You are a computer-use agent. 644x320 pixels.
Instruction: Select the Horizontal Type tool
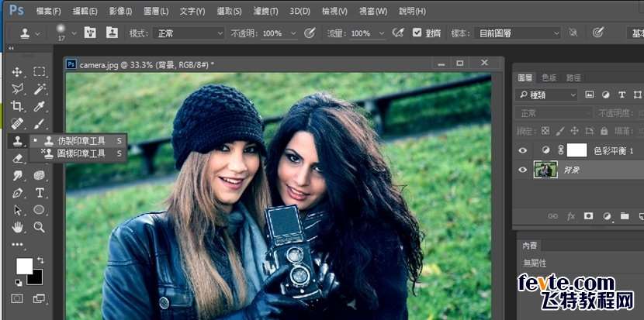click(x=39, y=193)
